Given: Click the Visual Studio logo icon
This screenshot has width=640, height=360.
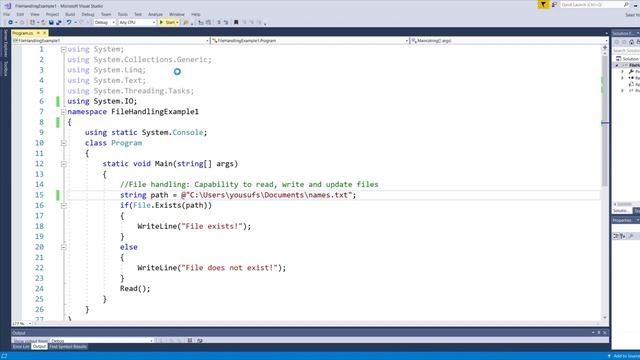Looking at the screenshot, I should click(x=8, y=6).
